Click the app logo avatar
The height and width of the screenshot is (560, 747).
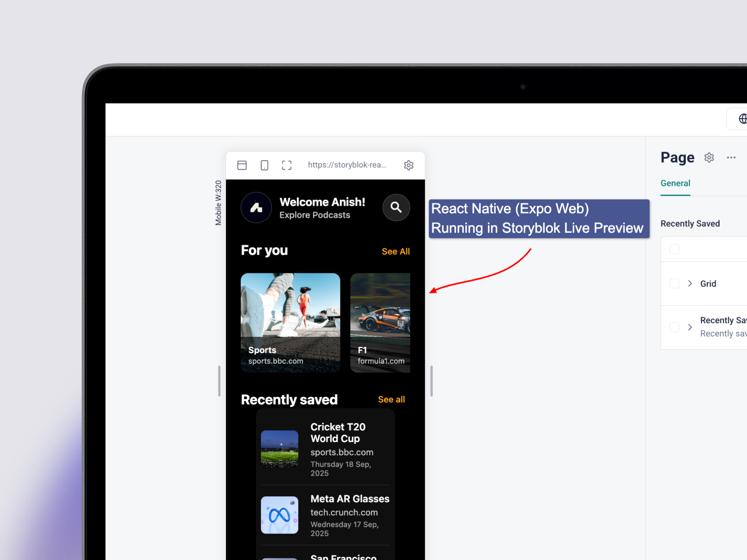pyautogui.click(x=256, y=208)
